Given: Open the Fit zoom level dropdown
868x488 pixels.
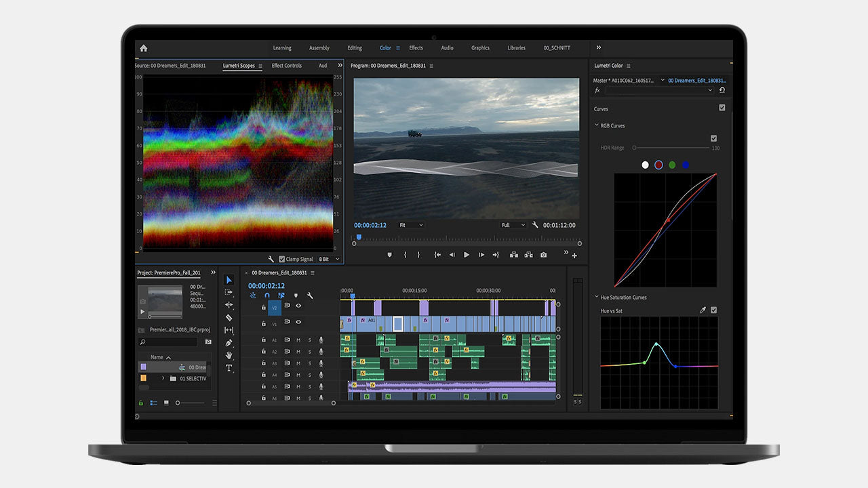Looking at the screenshot, I should pyautogui.click(x=411, y=225).
